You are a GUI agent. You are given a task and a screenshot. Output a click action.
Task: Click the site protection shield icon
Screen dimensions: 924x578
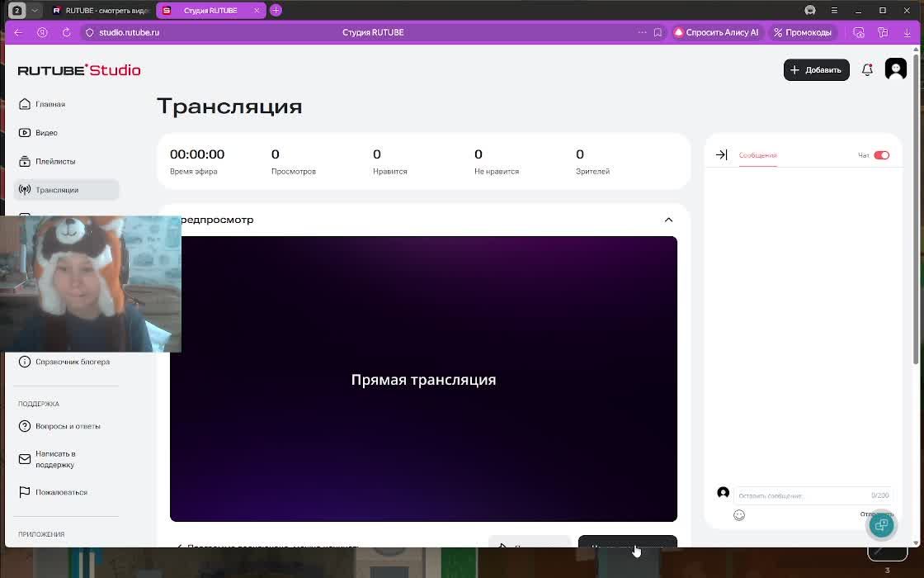(x=90, y=32)
